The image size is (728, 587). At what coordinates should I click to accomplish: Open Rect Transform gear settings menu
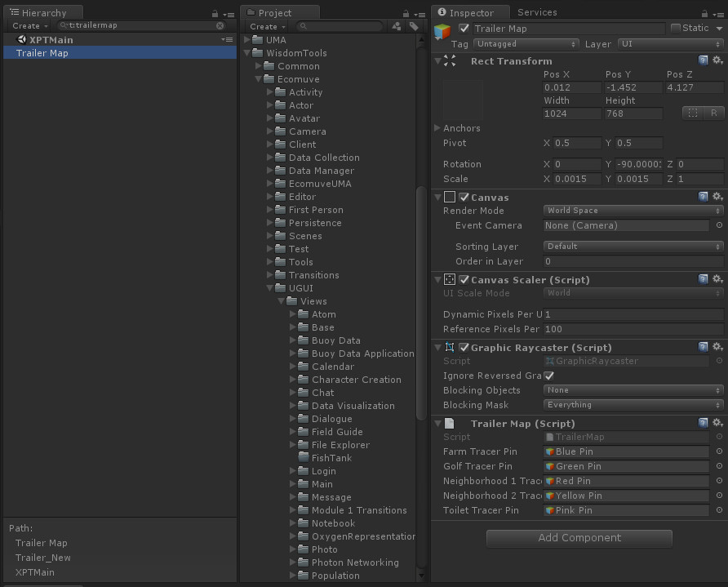tap(717, 60)
